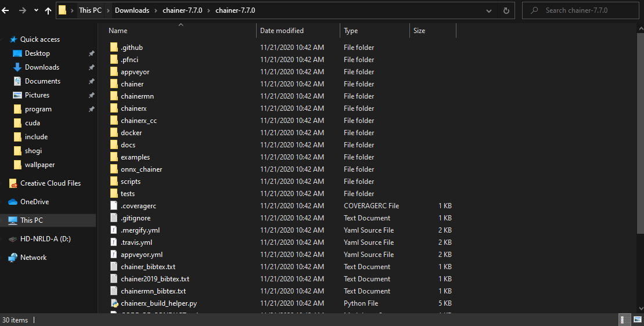Image resolution: width=644 pixels, height=326 pixels.
Task: Select This PC in navigation pane
Action: (31, 220)
